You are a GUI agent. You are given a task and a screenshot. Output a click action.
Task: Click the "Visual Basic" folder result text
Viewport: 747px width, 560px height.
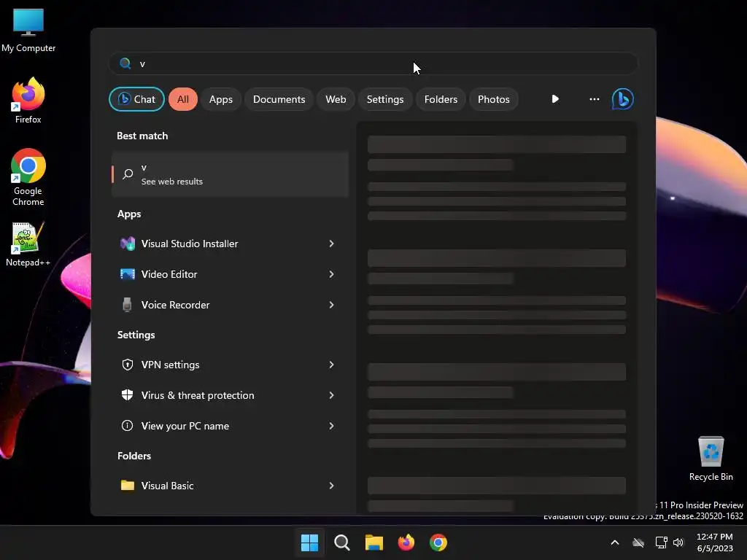coord(167,486)
